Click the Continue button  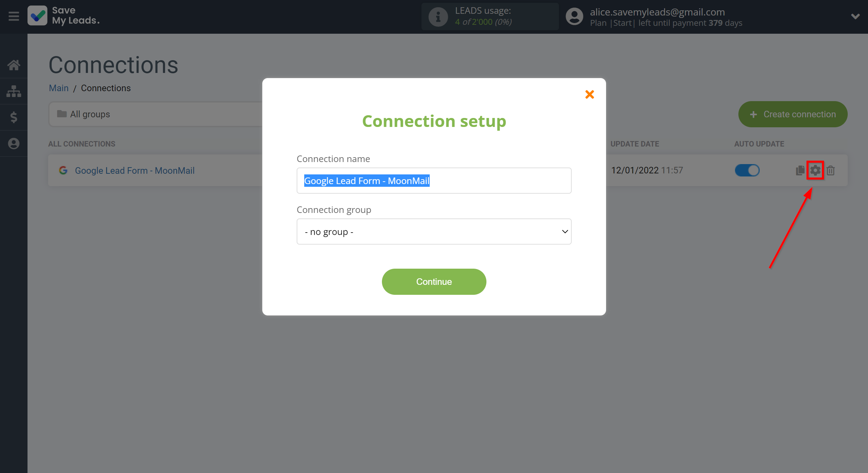[434, 282]
